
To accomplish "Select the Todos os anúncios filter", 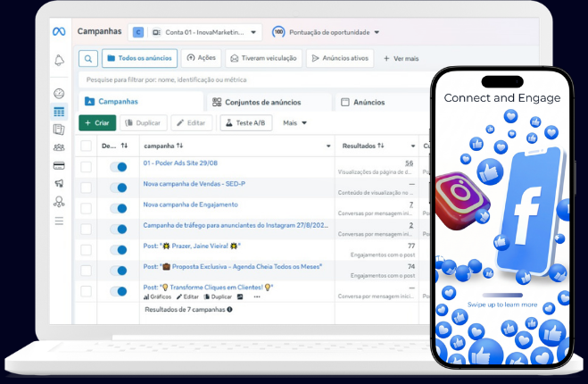I will coord(139,58).
